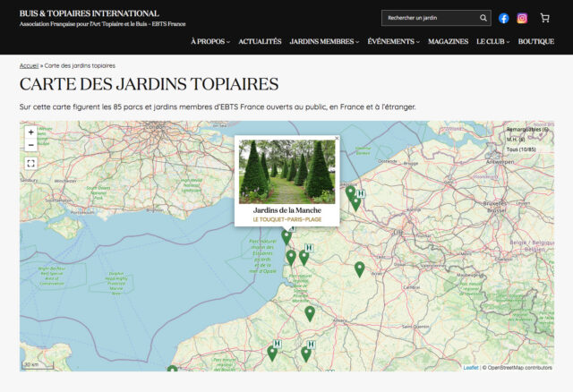Open the Facebook page icon

pyautogui.click(x=504, y=18)
